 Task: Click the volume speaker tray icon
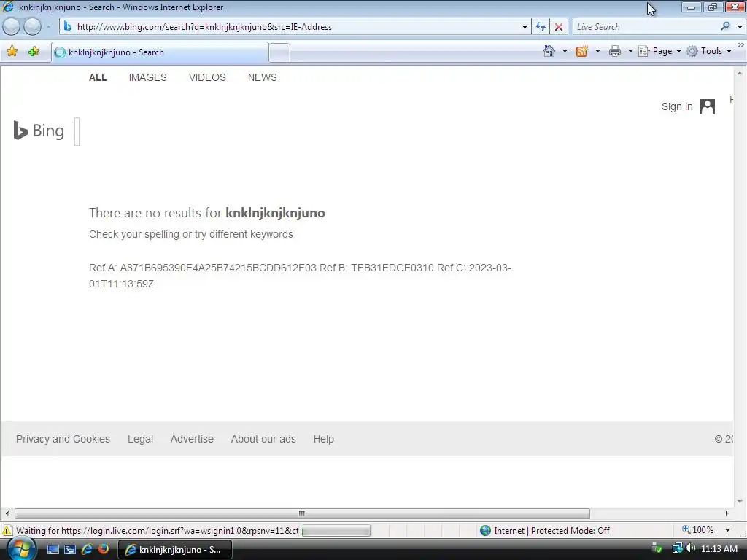pos(690,548)
